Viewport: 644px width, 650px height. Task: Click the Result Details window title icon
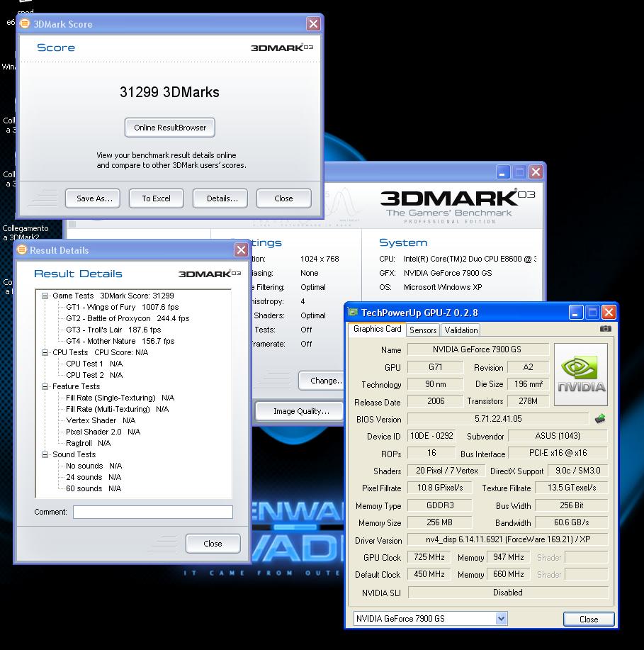pyautogui.click(x=21, y=250)
